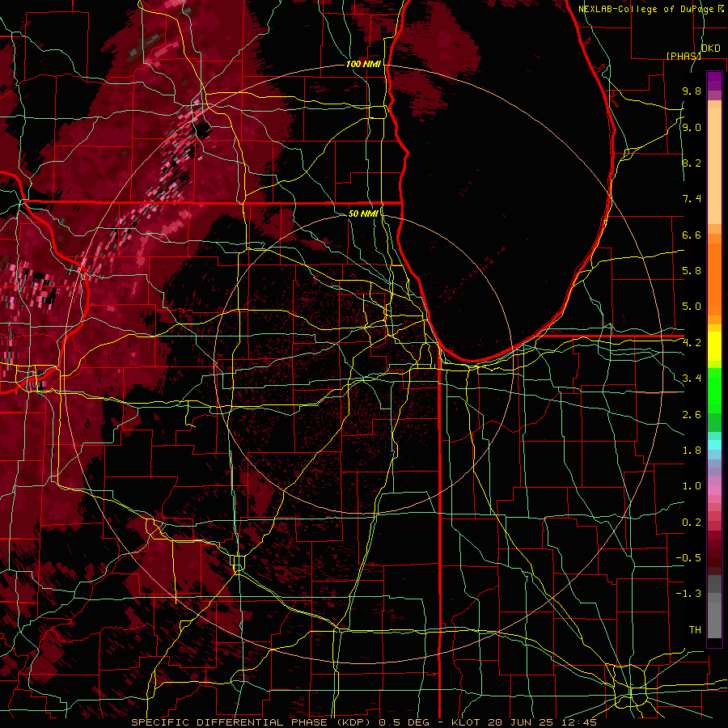
Task: Select the 100 NMI range ring label
Action: coord(363,64)
